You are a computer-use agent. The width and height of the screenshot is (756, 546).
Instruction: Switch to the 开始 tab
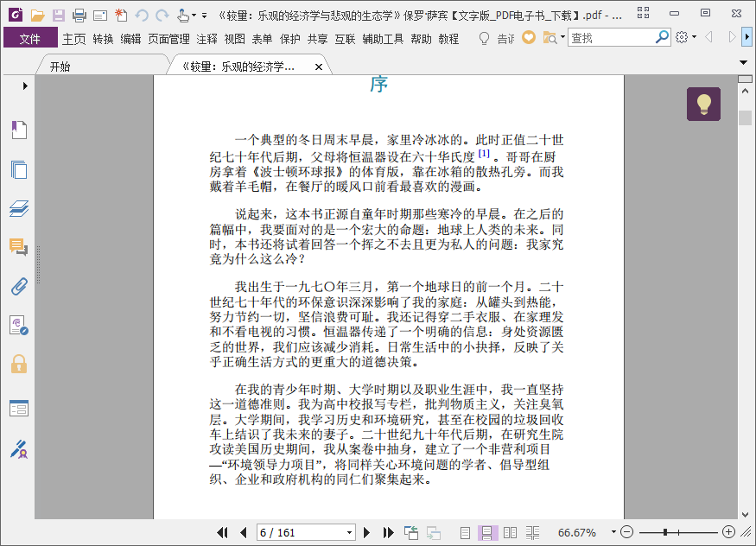60,67
